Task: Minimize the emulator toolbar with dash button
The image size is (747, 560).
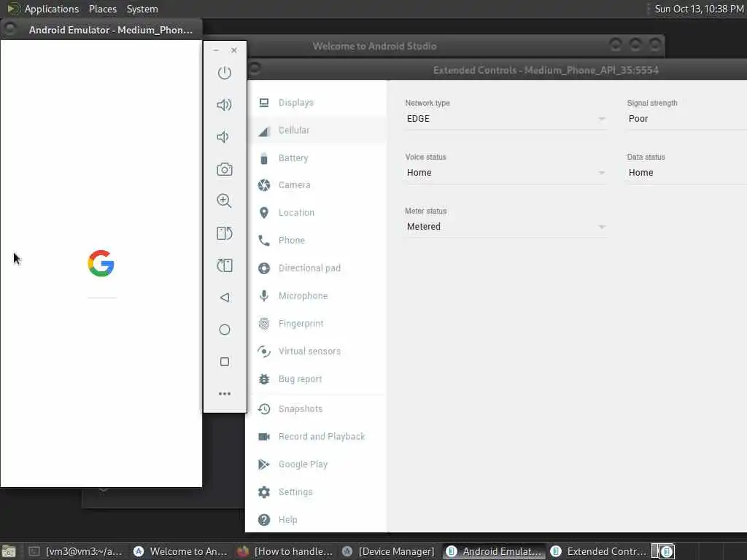Action: (216, 50)
